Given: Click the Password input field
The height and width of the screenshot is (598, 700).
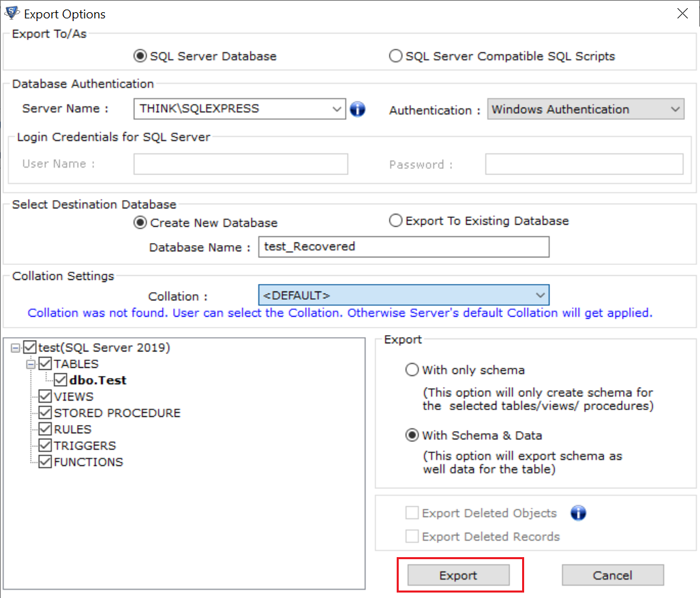Looking at the screenshot, I should click(584, 164).
